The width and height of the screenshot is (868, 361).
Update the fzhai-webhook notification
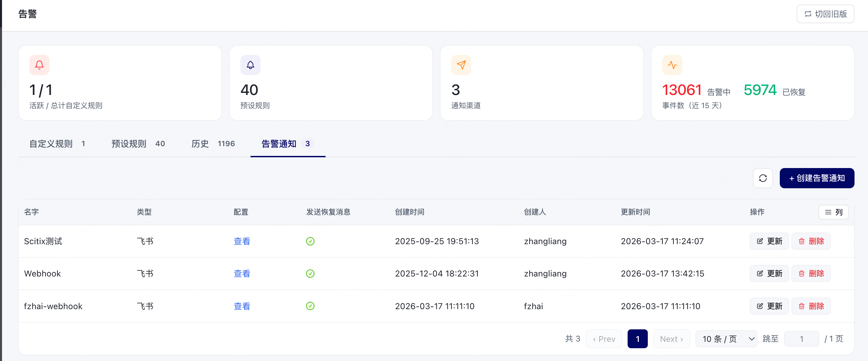point(769,306)
